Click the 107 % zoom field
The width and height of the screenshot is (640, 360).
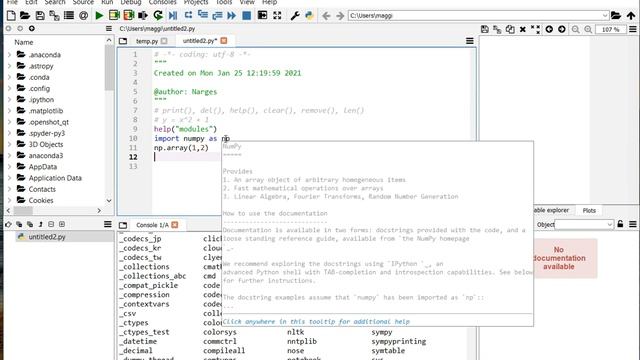pyautogui.click(x=611, y=29)
